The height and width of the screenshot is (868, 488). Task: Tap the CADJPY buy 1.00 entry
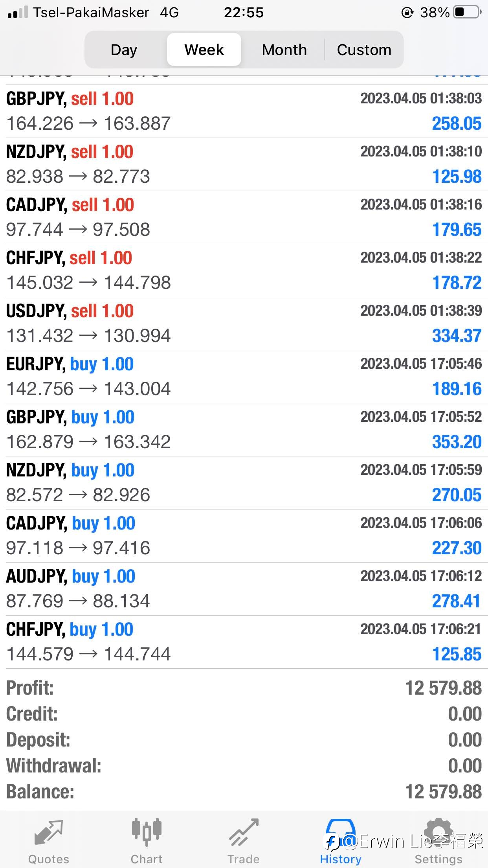pyautogui.click(x=244, y=536)
